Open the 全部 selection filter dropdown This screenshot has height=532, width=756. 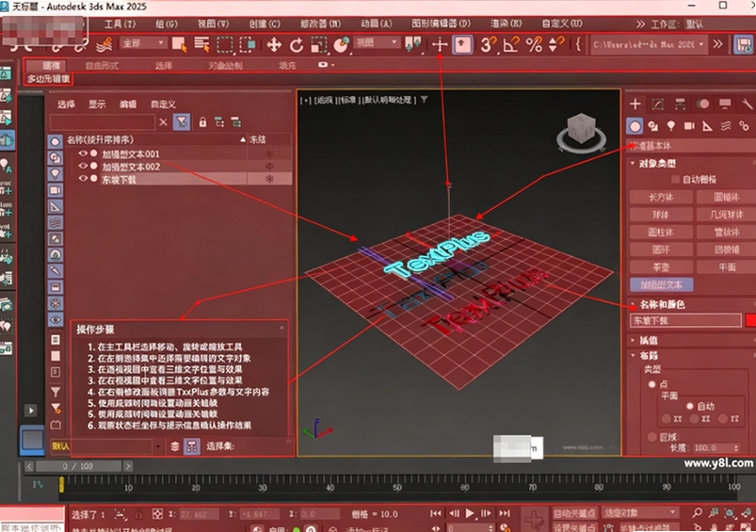(x=143, y=43)
